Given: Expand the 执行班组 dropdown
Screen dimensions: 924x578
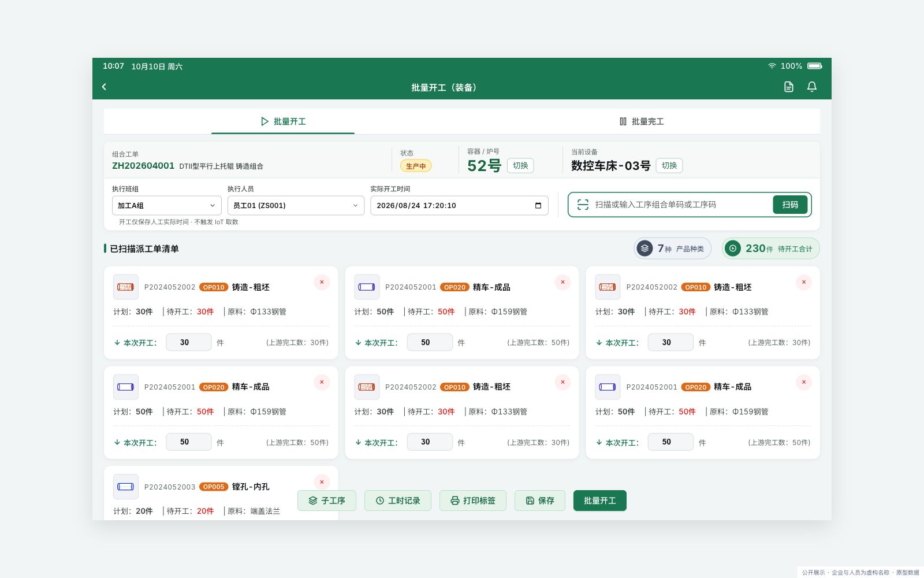Looking at the screenshot, I should tap(167, 206).
